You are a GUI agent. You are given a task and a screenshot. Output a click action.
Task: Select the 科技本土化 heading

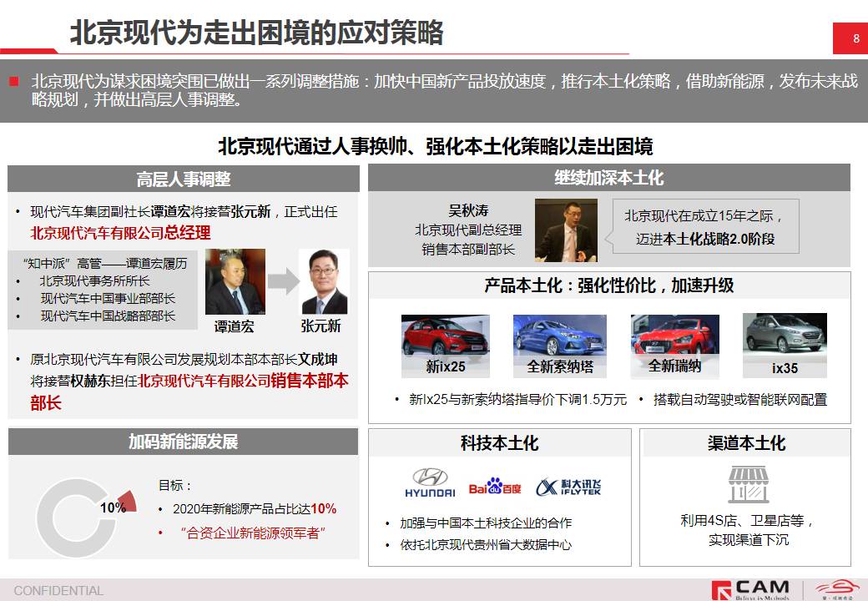point(499,443)
